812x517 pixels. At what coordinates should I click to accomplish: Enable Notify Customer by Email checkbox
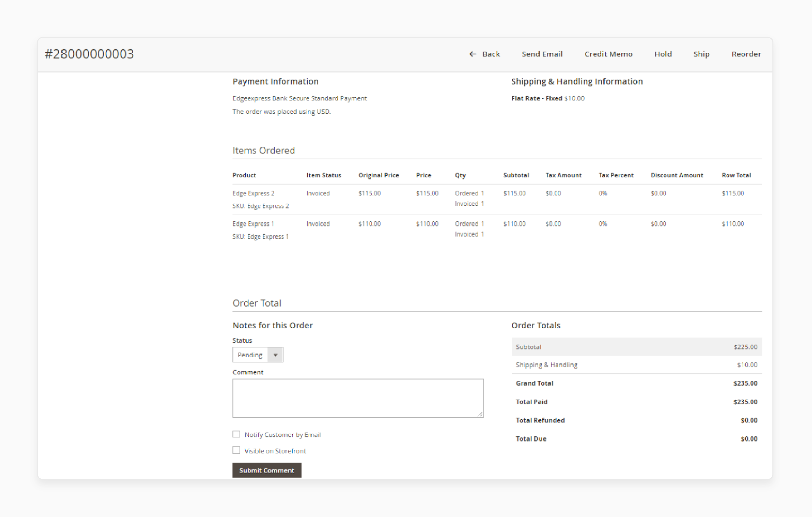click(236, 434)
